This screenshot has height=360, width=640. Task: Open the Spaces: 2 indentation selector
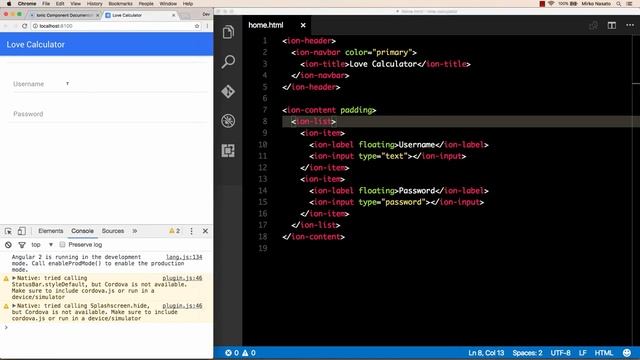click(x=527, y=353)
